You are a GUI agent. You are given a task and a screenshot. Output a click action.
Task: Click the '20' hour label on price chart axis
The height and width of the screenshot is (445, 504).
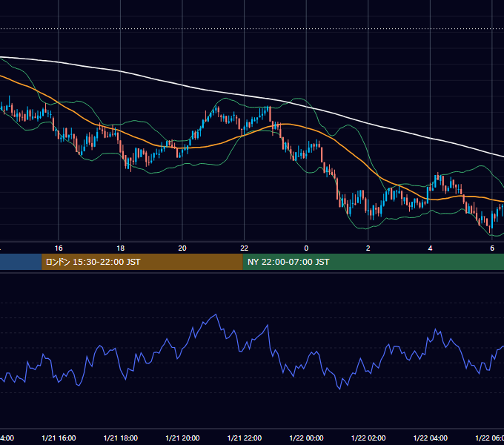(x=182, y=248)
